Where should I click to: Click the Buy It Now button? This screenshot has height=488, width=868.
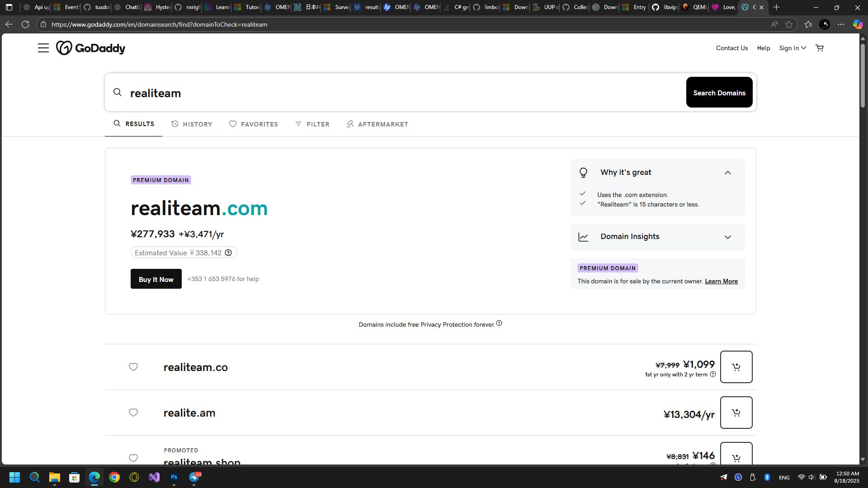point(156,279)
